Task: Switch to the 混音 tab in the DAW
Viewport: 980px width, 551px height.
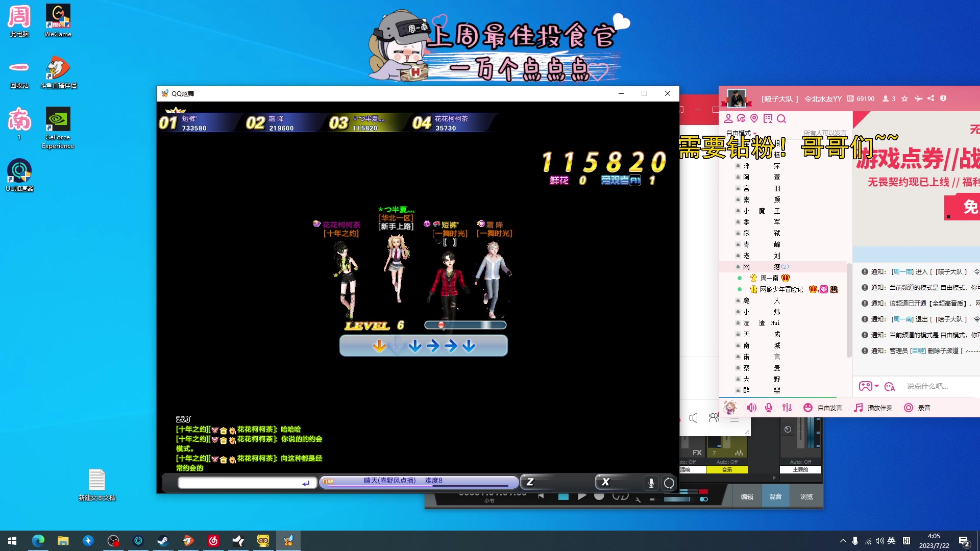Action: tap(775, 496)
